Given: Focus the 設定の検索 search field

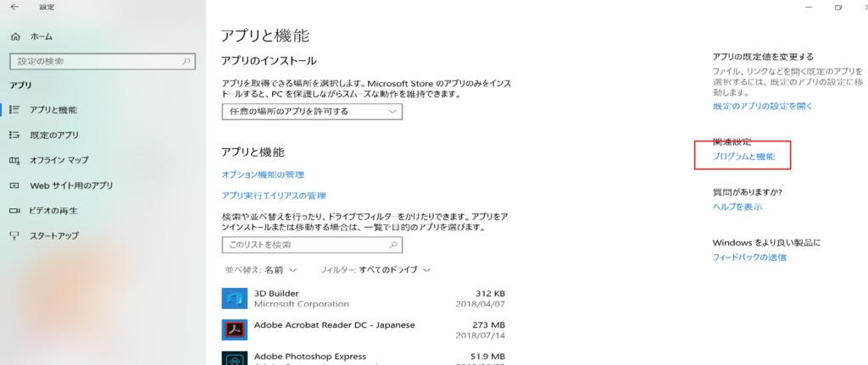Looking at the screenshot, I should pyautogui.click(x=103, y=61).
